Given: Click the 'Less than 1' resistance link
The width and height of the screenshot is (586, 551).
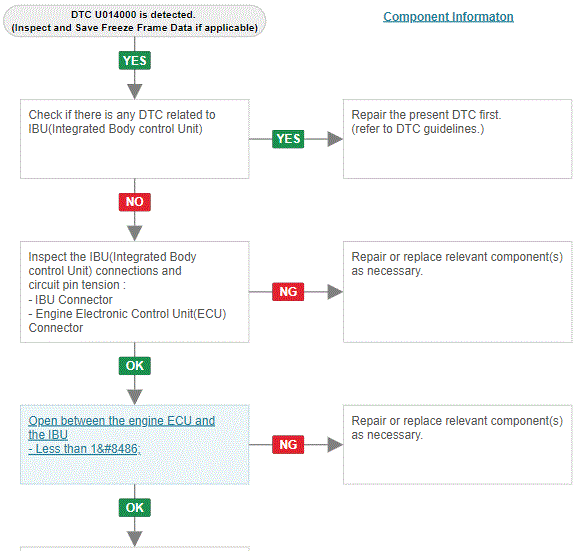Looking at the screenshot, I should point(84,449).
